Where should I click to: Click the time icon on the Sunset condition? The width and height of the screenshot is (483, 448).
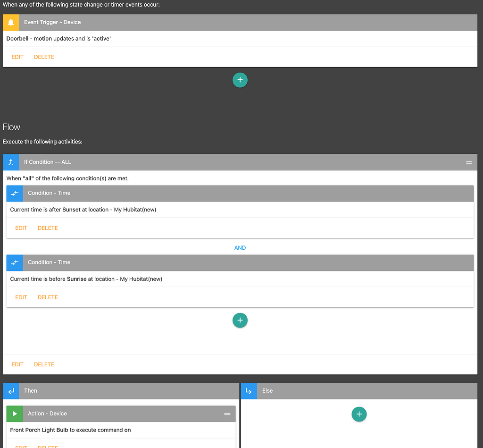(x=14, y=193)
